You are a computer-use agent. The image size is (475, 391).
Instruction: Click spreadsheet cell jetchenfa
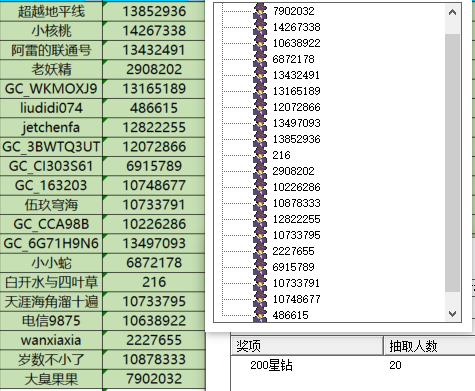coord(51,127)
